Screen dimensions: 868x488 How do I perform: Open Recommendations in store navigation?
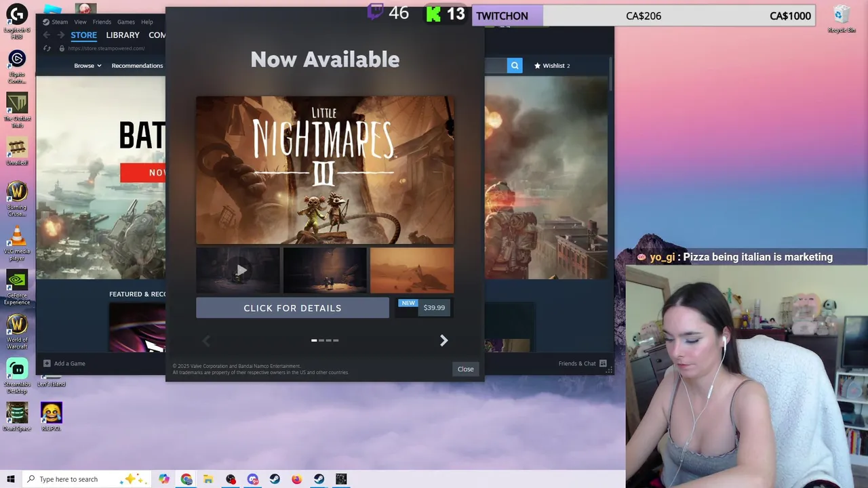[x=137, y=66]
